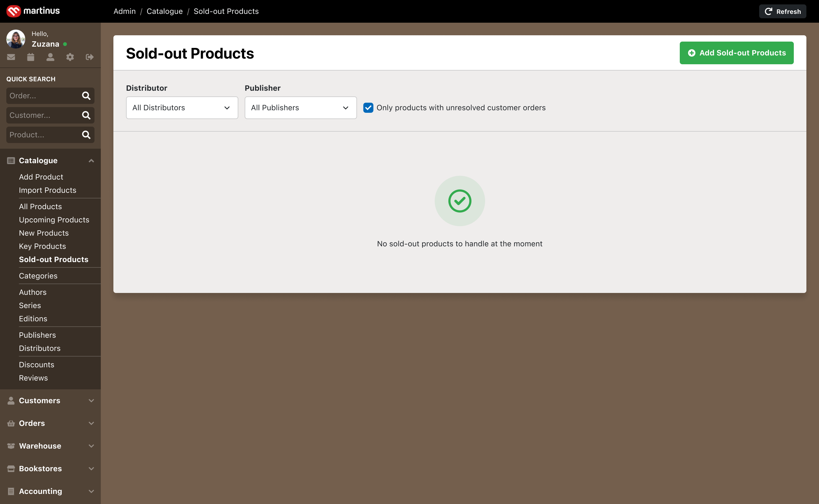Open Publishers in the sidebar
The height and width of the screenshot is (504, 819).
37,335
